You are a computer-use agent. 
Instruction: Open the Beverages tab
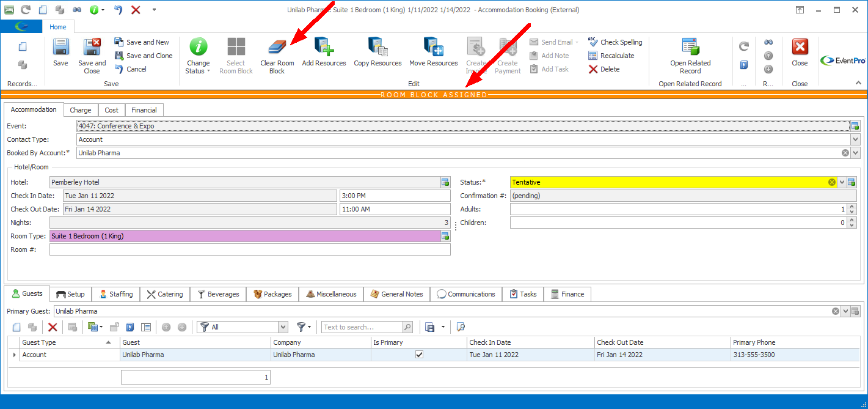coord(218,294)
